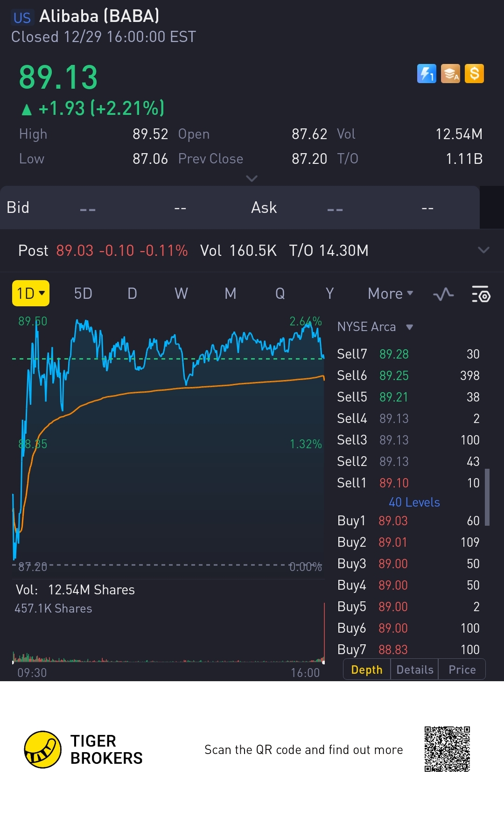Tap the Vol 12.54M value
The width and height of the screenshot is (504, 818).
pyautogui.click(x=459, y=134)
